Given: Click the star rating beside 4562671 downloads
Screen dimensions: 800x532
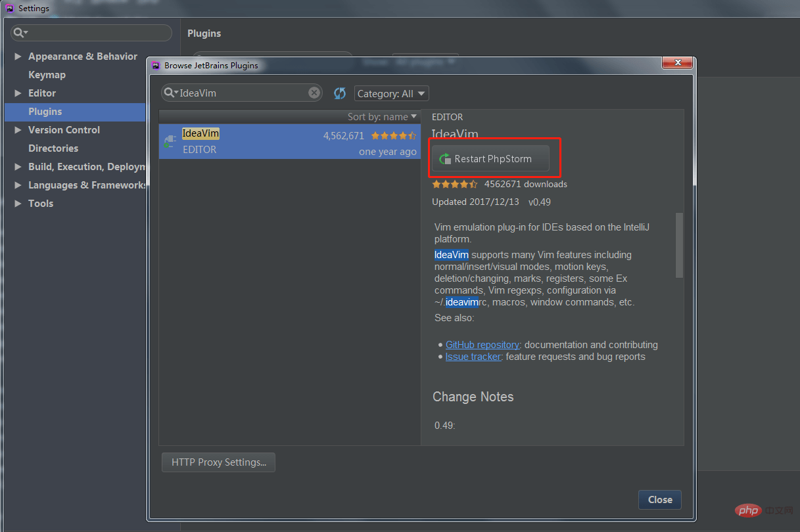Looking at the screenshot, I should point(455,185).
